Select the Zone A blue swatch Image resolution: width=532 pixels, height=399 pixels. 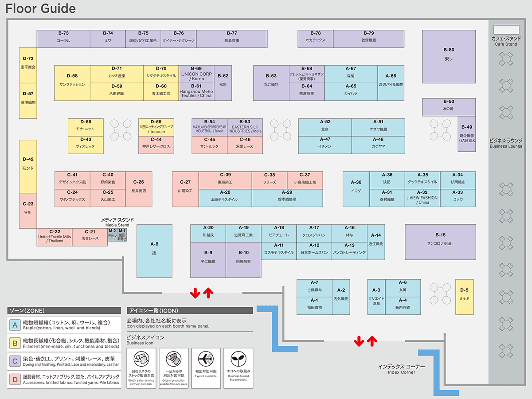coord(15,325)
